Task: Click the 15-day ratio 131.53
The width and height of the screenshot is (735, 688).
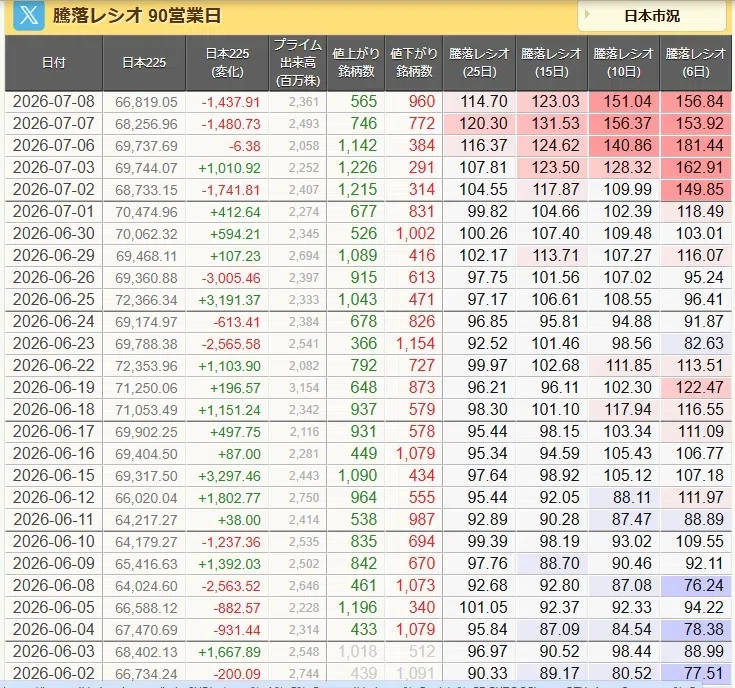Action: [555, 123]
